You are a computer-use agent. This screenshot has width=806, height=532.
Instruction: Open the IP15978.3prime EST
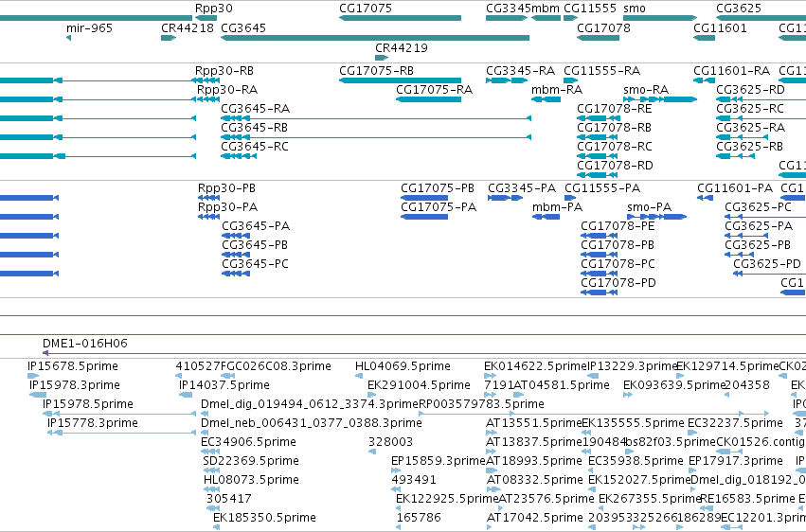(38, 395)
